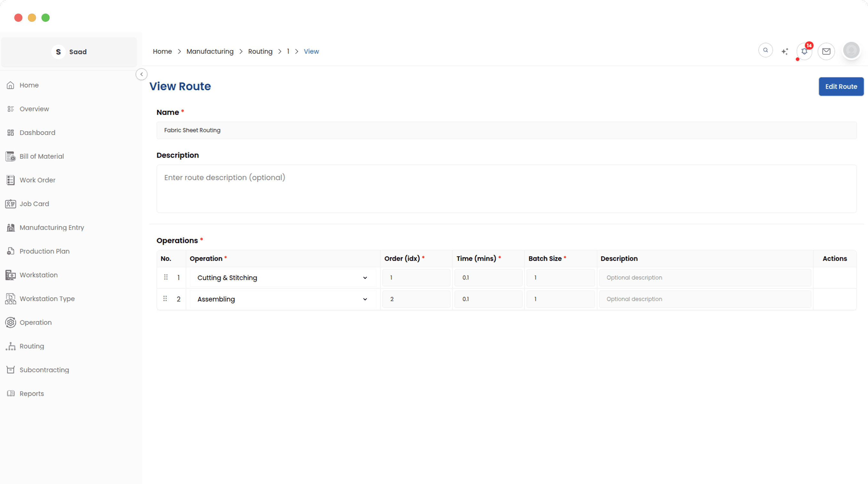Open the mail envelope icon
Image resolution: width=868 pixels, height=484 pixels.
tap(826, 51)
